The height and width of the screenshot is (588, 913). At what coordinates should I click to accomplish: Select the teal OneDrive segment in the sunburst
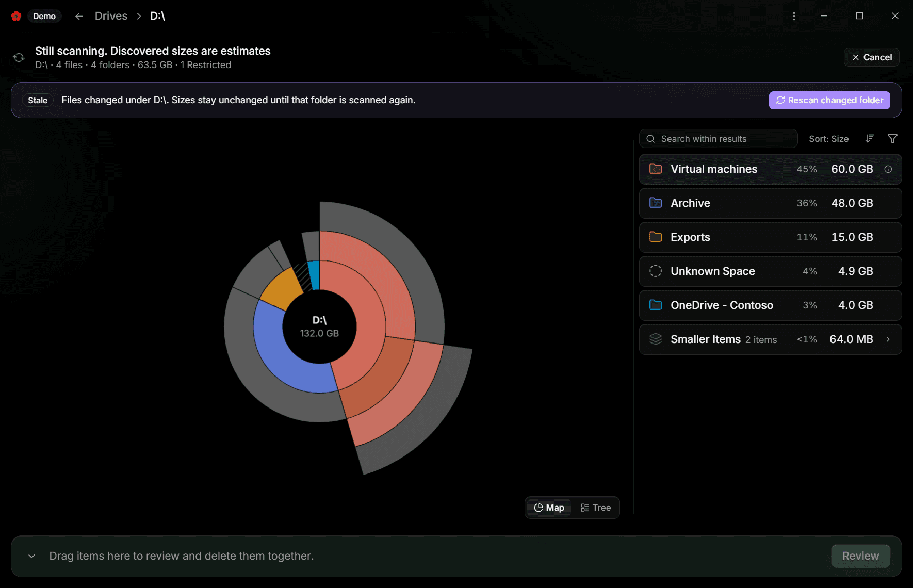pyautogui.click(x=314, y=275)
